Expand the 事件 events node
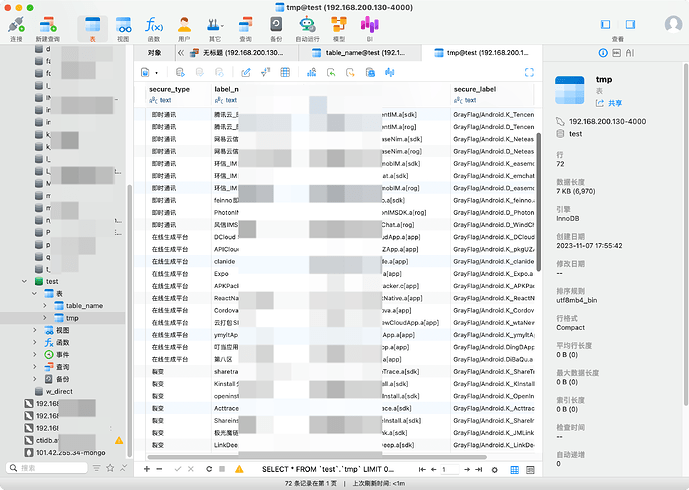This screenshot has width=689, height=490. (35, 355)
